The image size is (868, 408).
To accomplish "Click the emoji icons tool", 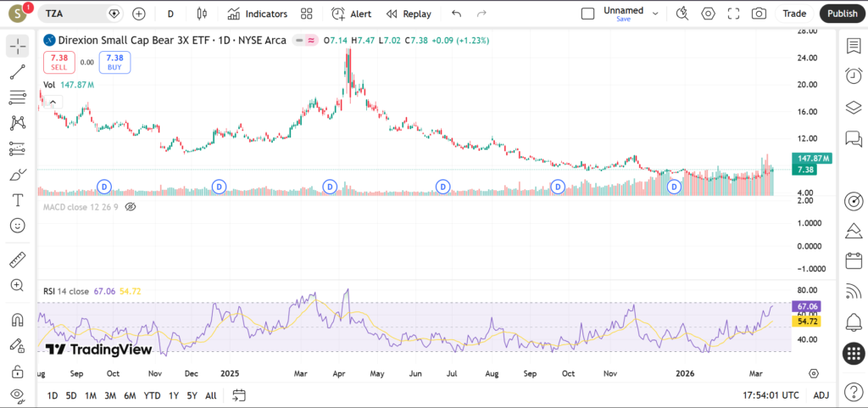I will click(x=17, y=226).
